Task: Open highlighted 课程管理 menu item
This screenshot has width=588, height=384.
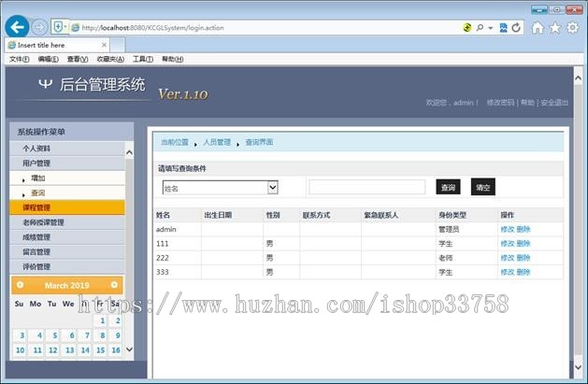Action: tap(67, 207)
